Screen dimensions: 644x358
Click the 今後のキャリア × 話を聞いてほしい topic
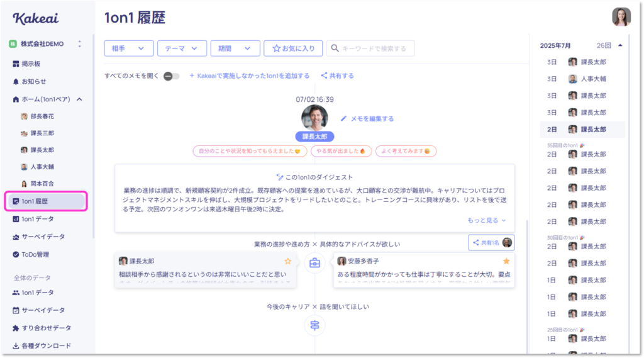coord(318,306)
